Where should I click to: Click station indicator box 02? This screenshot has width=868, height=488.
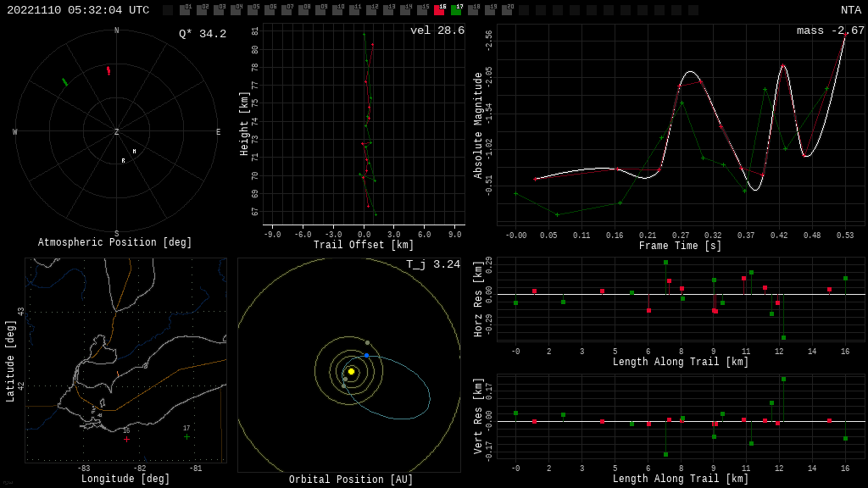tap(202, 9)
